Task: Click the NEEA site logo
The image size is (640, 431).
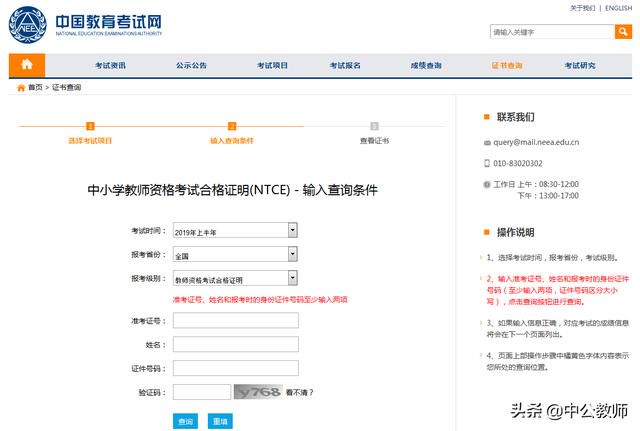Action: (85, 25)
